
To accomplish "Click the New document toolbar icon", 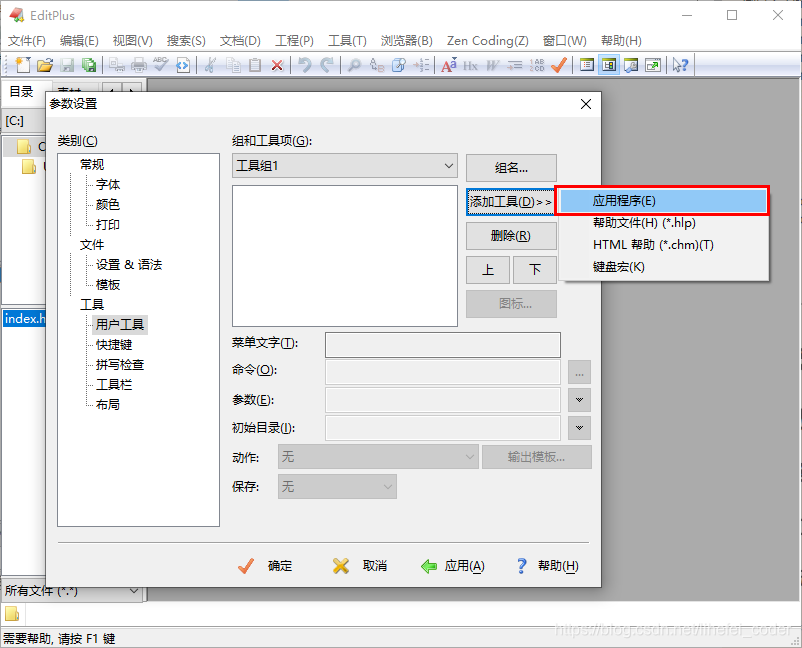I will [23, 65].
